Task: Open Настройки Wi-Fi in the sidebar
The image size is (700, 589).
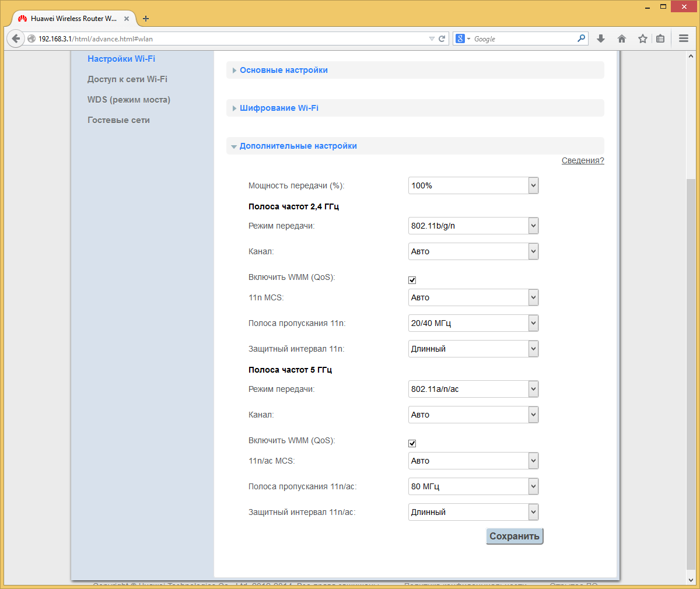Action: tap(121, 59)
